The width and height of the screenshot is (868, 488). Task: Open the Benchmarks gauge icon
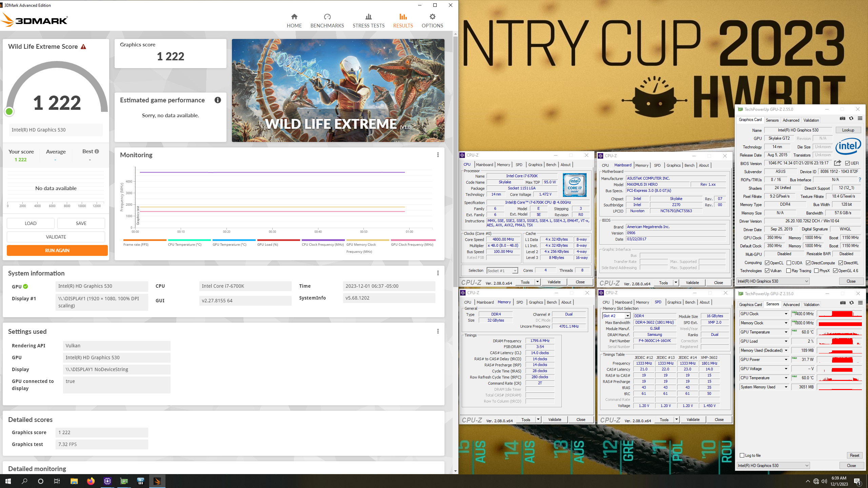(x=327, y=17)
